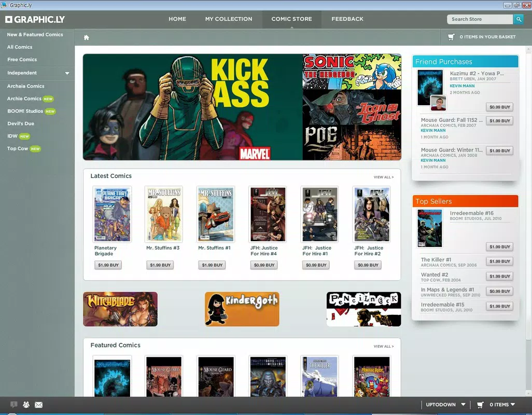This screenshot has width=532, height=415.
Task: Open Archaia Comics publisher
Action: tap(26, 86)
